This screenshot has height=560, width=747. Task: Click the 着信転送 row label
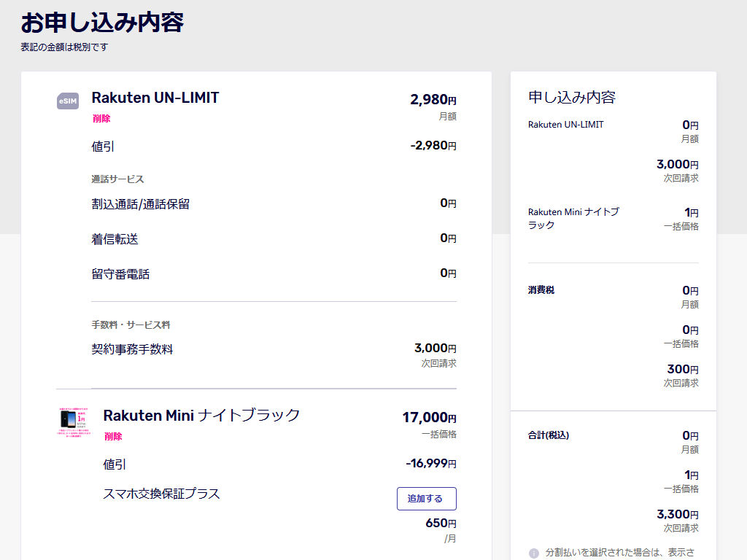pos(115,239)
